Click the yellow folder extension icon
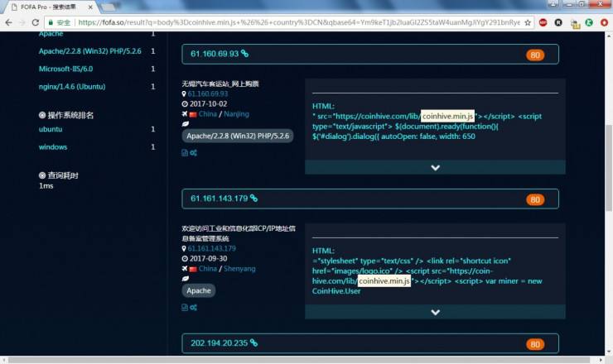The image size is (613, 364). coord(575,24)
